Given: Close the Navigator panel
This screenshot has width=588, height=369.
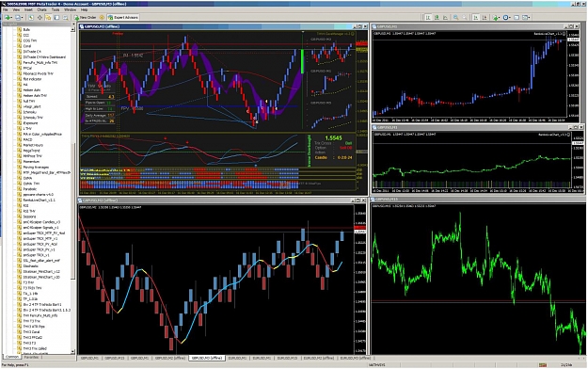Looking at the screenshot, I should (73, 24).
